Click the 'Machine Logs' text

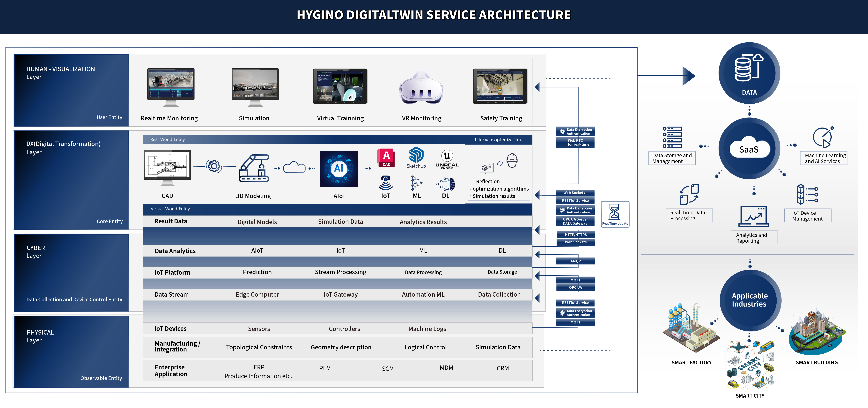pyautogui.click(x=427, y=329)
